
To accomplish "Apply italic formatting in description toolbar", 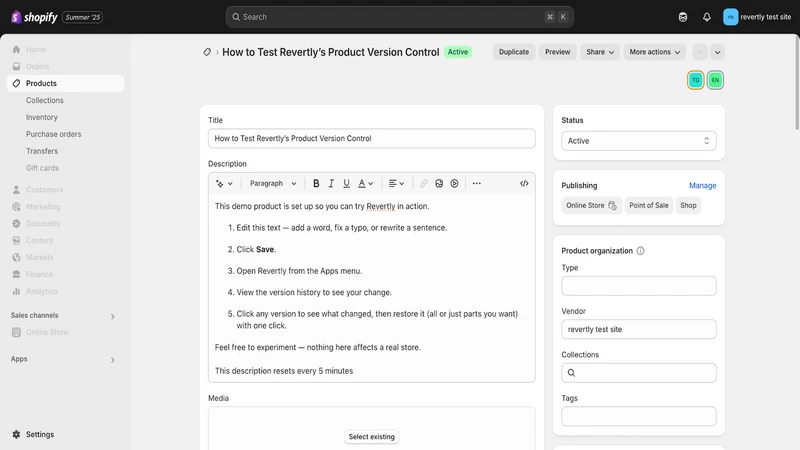I will click(x=331, y=184).
